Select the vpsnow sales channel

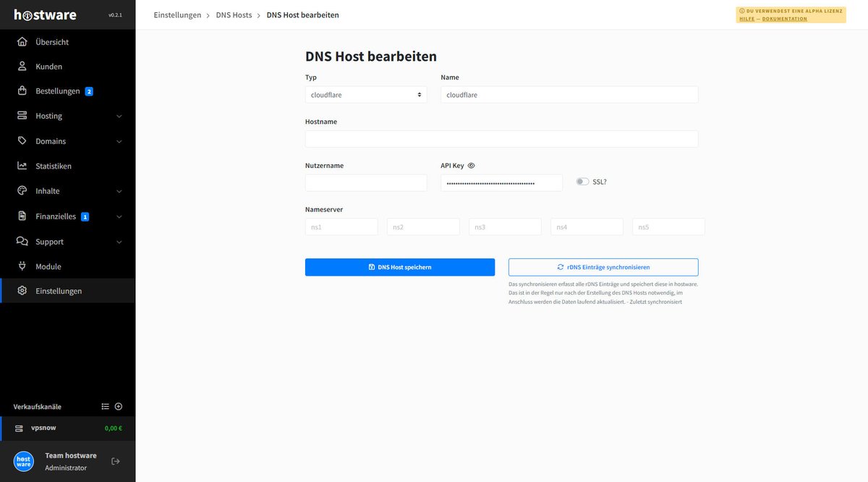coord(67,428)
